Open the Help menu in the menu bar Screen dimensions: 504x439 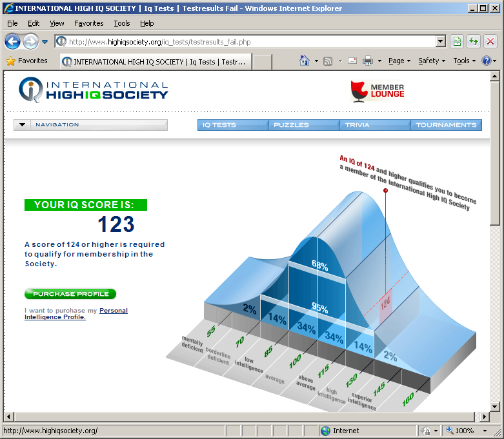[x=147, y=23]
